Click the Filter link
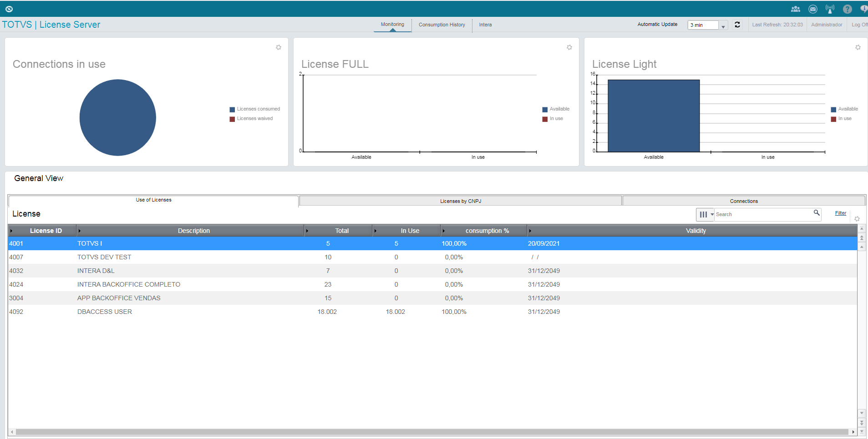Viewport: 868px width, 439px height. point(841,213)
